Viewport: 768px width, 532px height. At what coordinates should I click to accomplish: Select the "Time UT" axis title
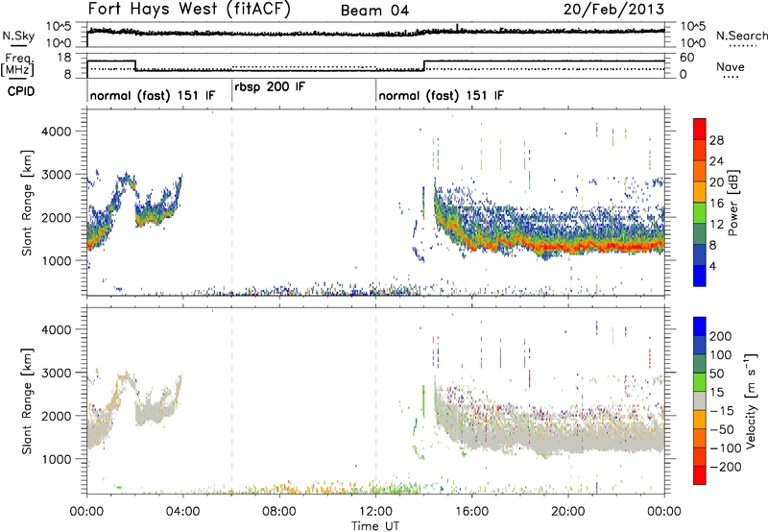(x=375, y=526)
